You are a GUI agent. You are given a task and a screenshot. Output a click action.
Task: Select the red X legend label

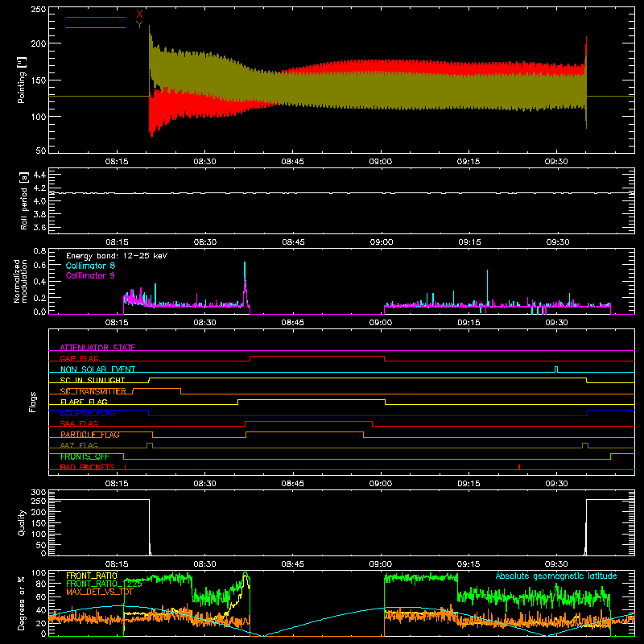pyautogui.click(x=139, y=14)
